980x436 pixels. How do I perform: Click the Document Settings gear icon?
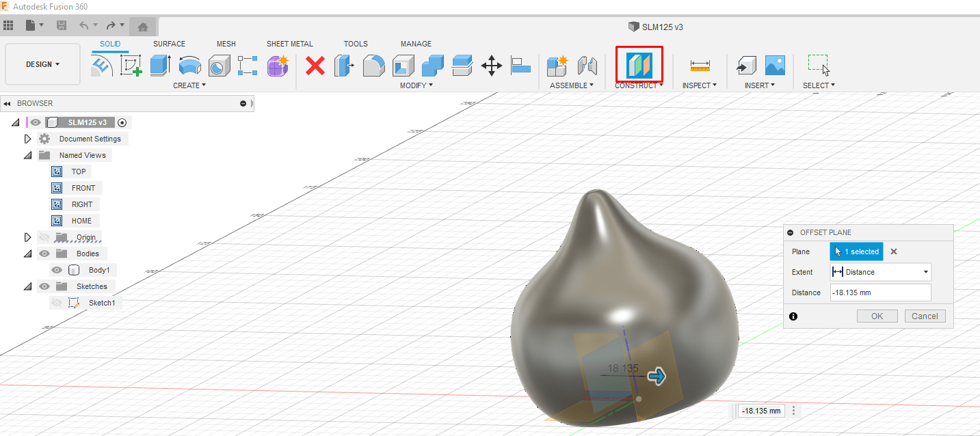click(44, 139)
